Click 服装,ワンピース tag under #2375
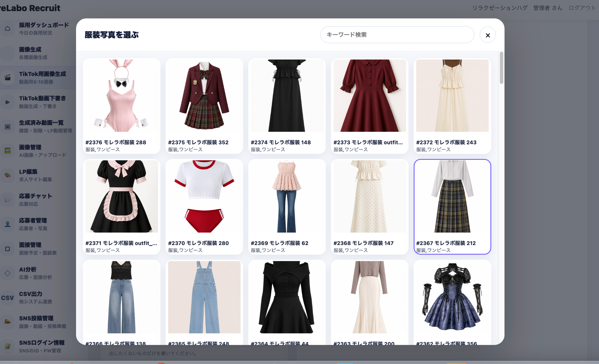Screen dimensions: 599x364 point(185,150)
